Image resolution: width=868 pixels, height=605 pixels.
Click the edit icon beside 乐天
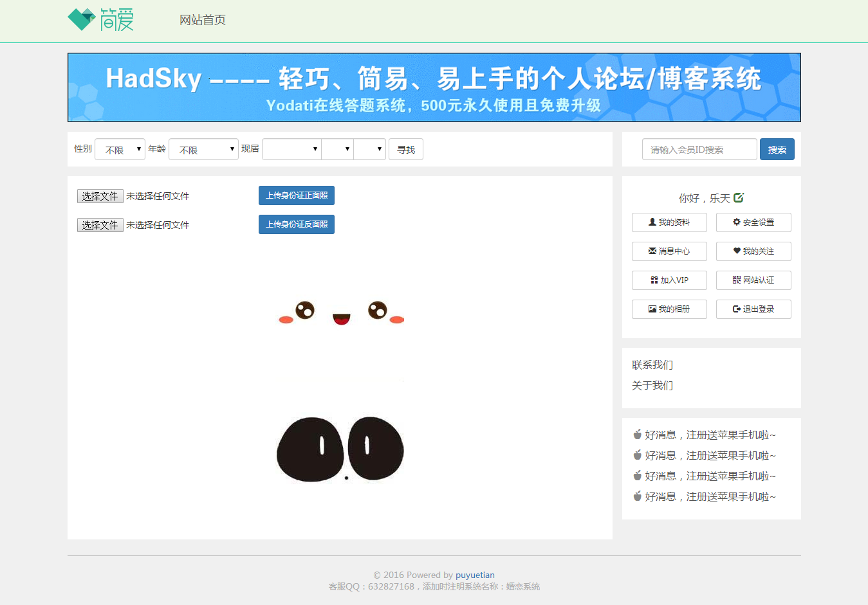tap(739, 198)
